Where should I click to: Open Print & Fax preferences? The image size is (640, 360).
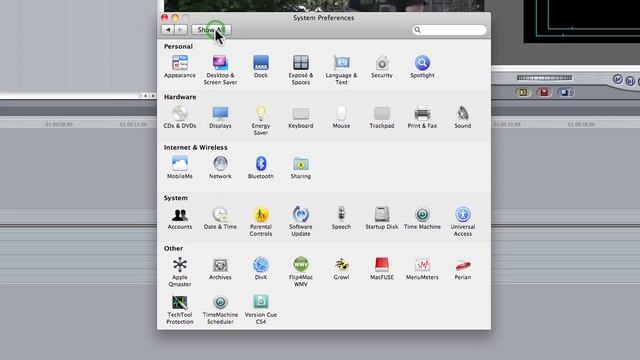(422, 117)
